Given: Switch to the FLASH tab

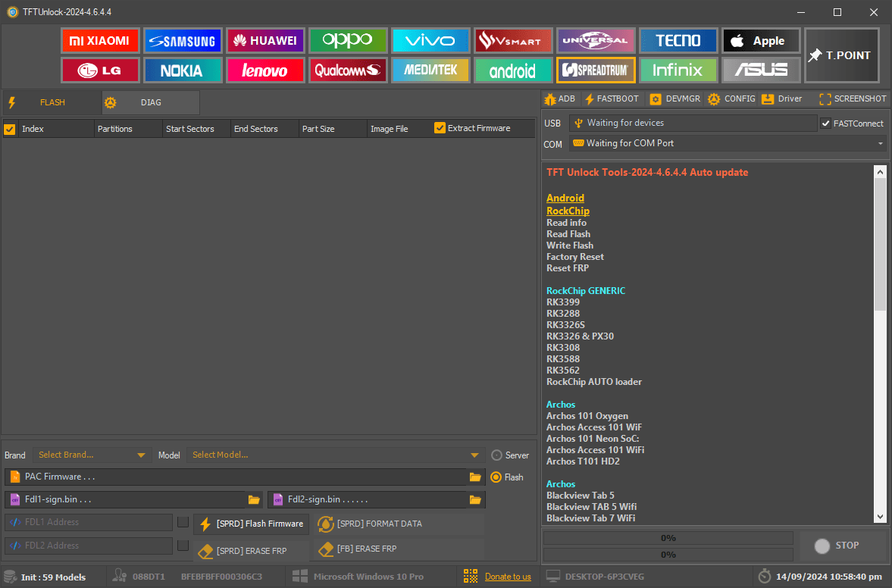Looking at the screenshot, I should [x=52, y=102].
